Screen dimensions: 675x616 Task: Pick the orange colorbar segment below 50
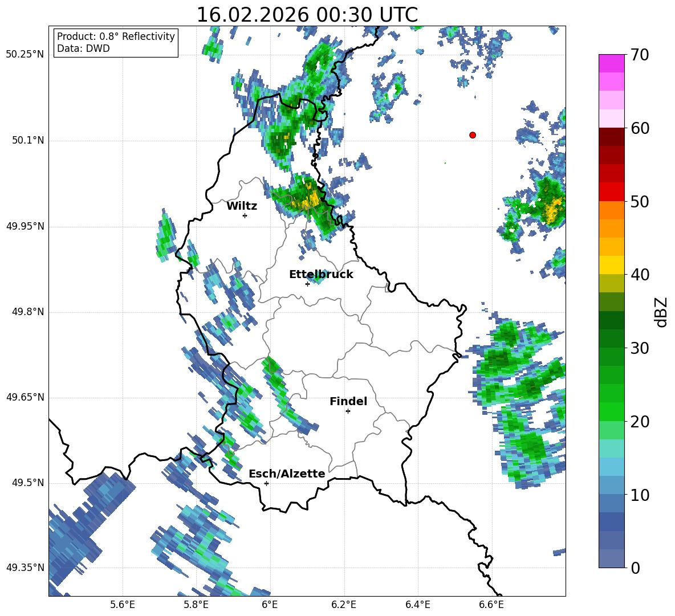[x=611, y=210]
